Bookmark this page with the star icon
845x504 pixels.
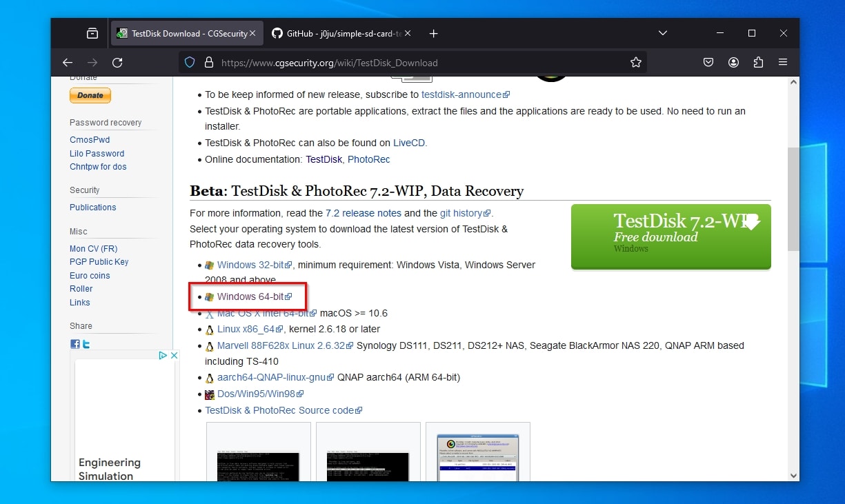636,63
